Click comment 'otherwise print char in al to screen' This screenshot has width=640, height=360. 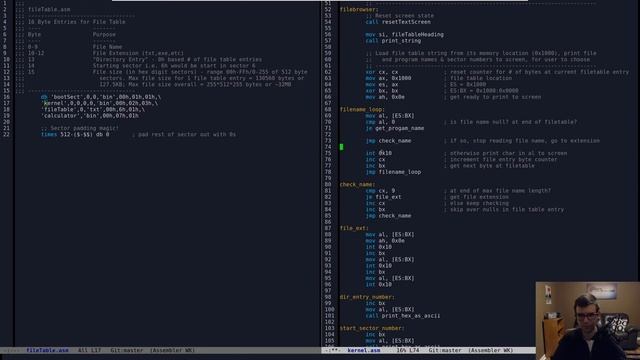(505, 153)
